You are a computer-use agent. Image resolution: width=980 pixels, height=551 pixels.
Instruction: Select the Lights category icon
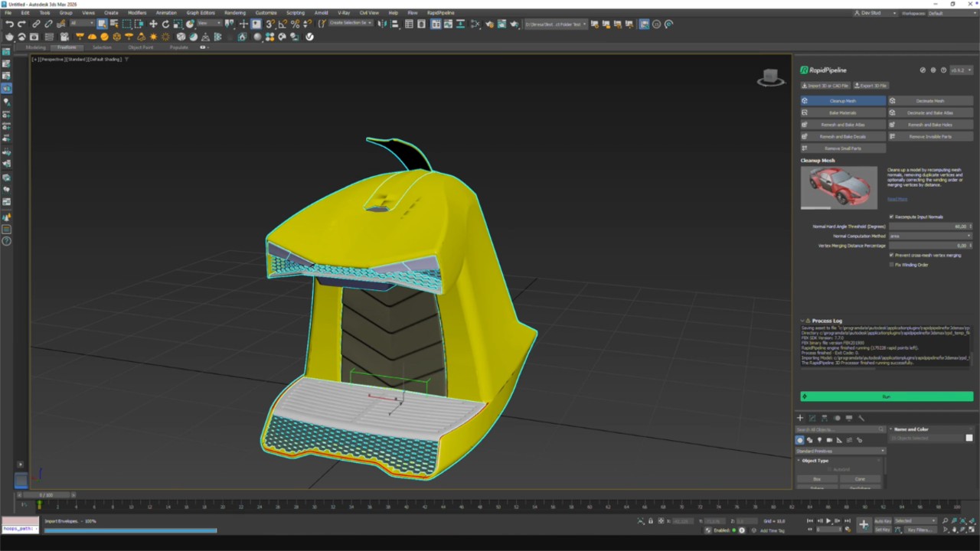point(819,440)
